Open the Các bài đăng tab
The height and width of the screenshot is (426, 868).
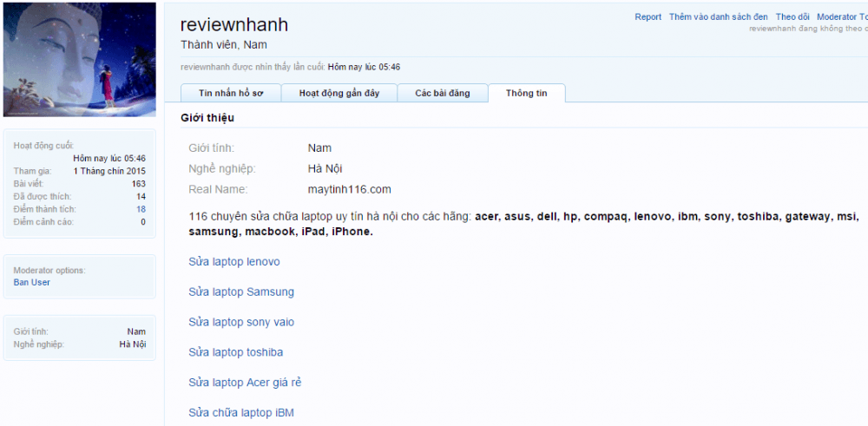(x=443, y=93)
